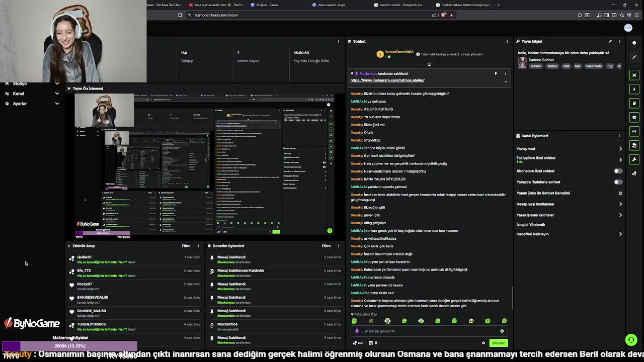This screenshot has height=362, width=644.
Task: Click the pin icon on the pinned message
Action: click(x=496, y=74)
